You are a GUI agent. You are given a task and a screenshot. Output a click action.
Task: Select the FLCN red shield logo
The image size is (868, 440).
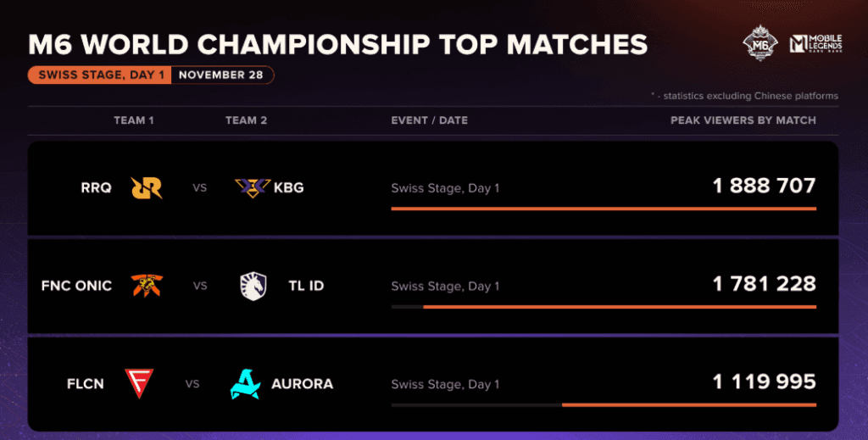(x=139, y=383)
